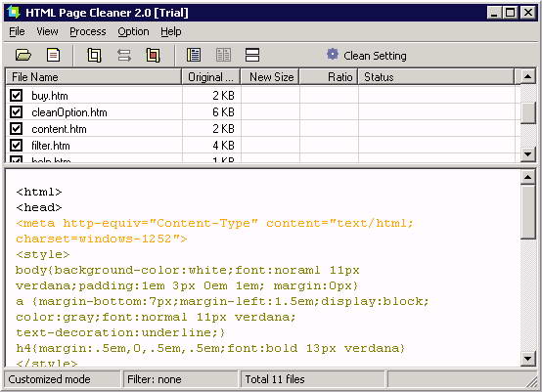Click the app icon in title bar
542x392 pixels.
click(14, 13)
